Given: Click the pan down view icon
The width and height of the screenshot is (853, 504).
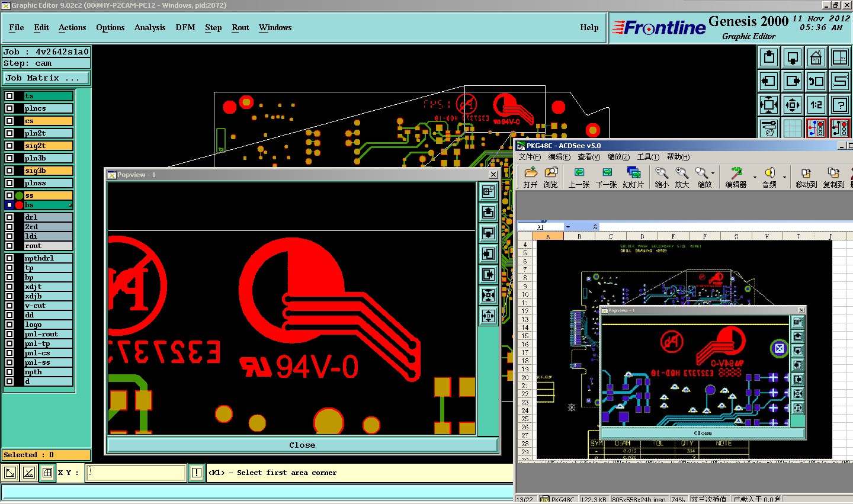Looking at the screenshot, I should (x=793, y=57).
